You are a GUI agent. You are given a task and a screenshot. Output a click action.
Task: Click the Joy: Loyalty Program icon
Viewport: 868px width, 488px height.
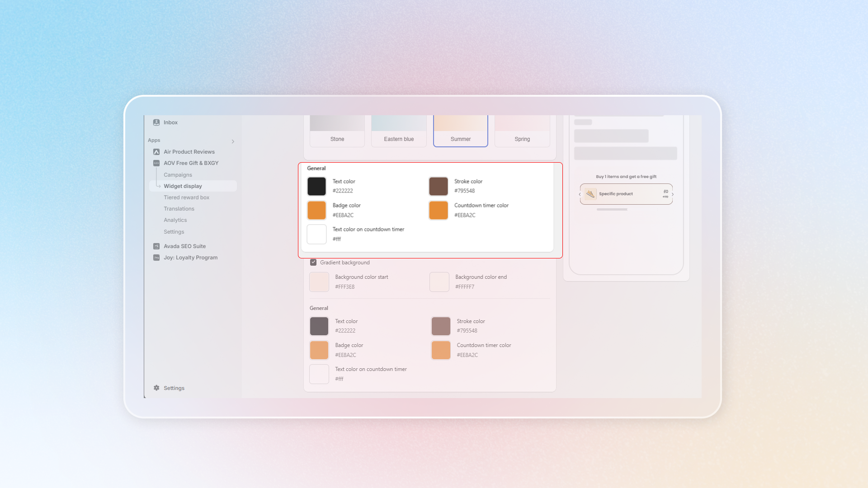(x=156, y=258)
